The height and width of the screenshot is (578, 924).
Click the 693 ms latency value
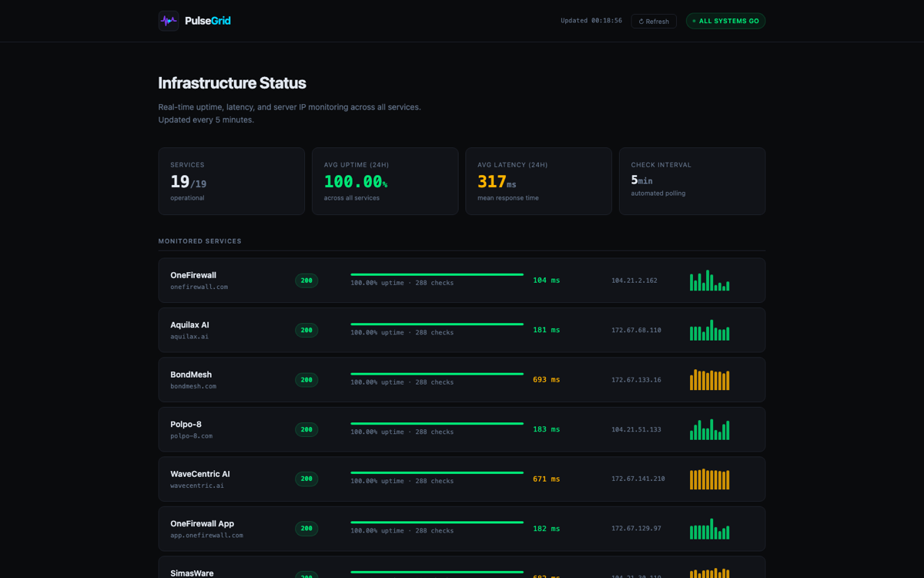(x=547, y=380)
